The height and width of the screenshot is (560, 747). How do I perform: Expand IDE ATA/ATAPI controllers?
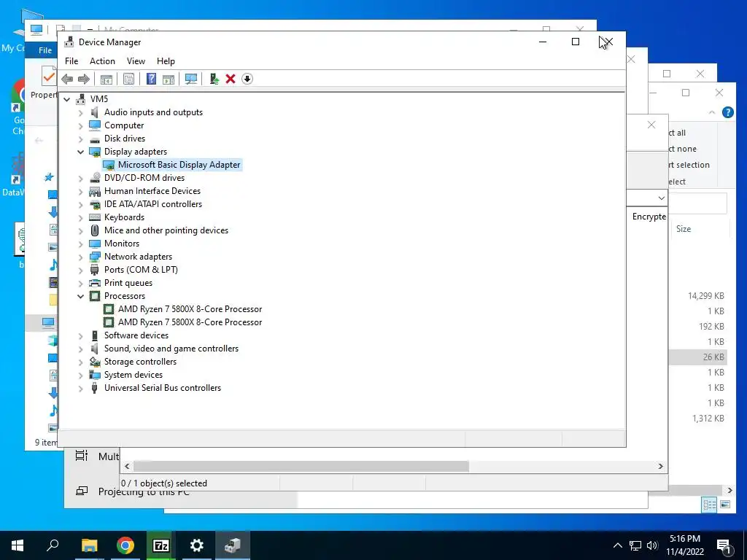[x=80, y=204]
